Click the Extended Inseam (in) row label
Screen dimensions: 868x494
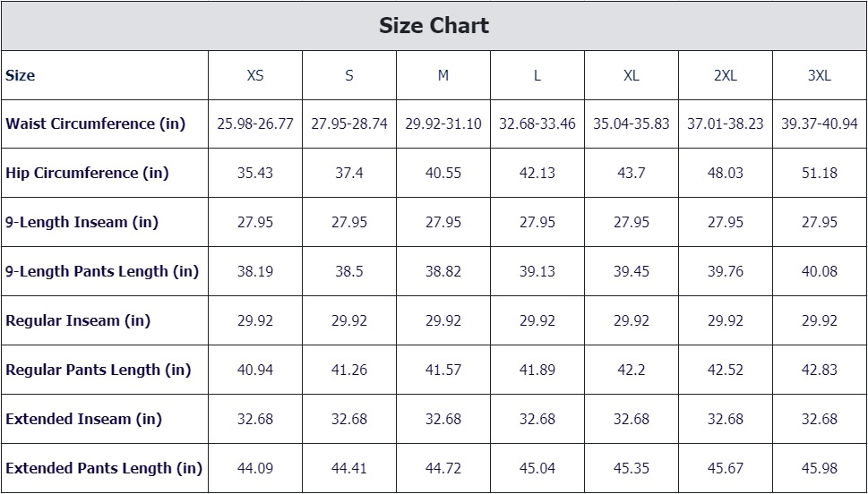83,420
